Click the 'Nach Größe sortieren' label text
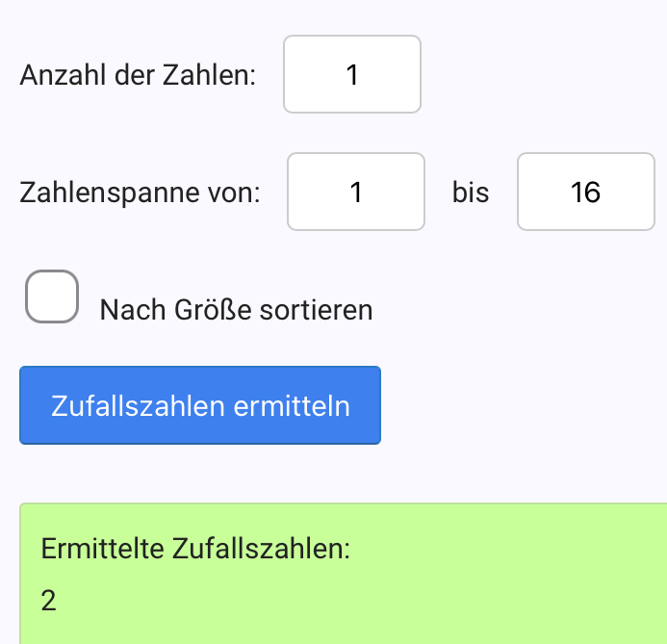 236,310
